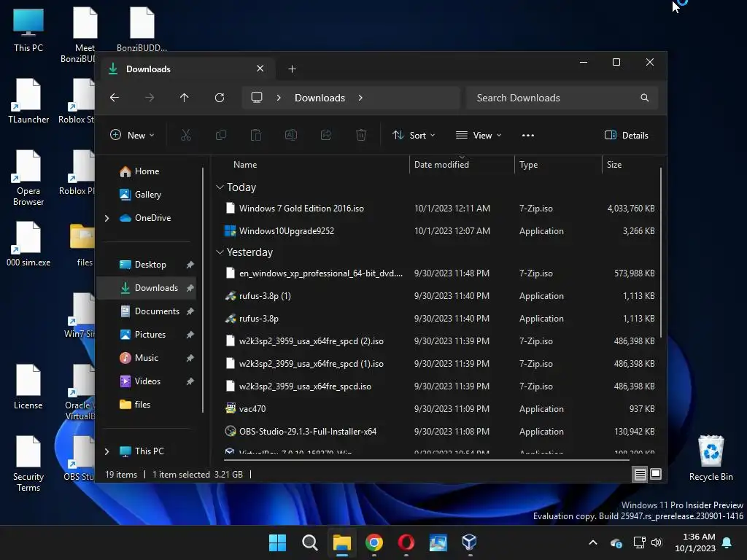Expand OneDrive in navigation pane
The height and width of the screenshot is (560, 747).
107,218
